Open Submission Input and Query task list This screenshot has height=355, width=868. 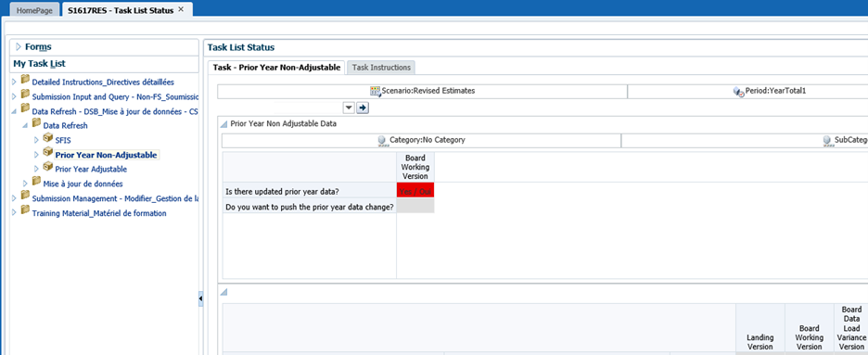(115, 96)
